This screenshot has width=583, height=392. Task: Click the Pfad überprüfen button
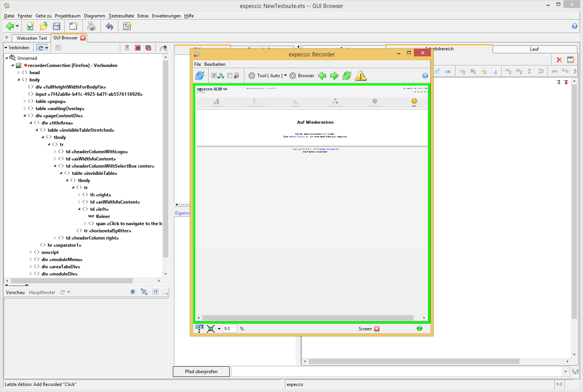201,372
